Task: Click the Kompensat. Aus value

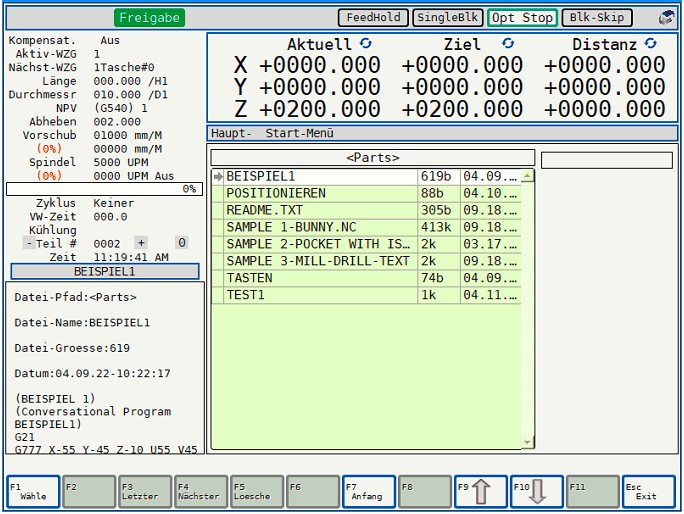Action: click(x=110, y=41)
